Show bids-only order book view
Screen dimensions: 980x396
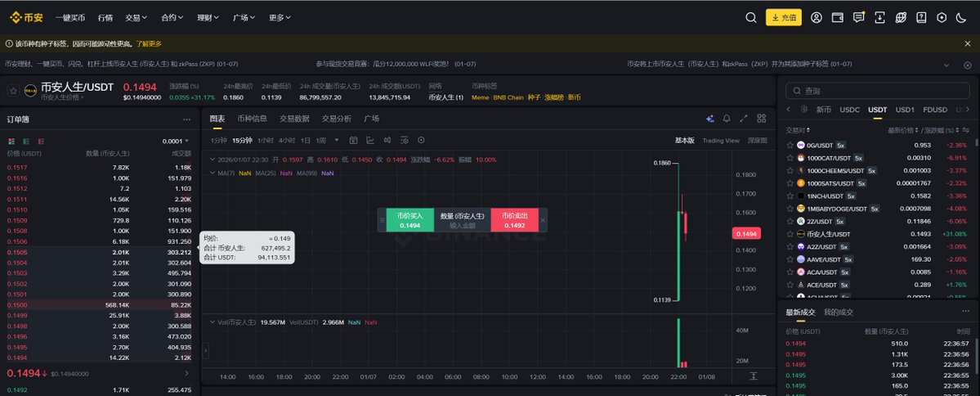pyautogui.click(x=25, y=142)
